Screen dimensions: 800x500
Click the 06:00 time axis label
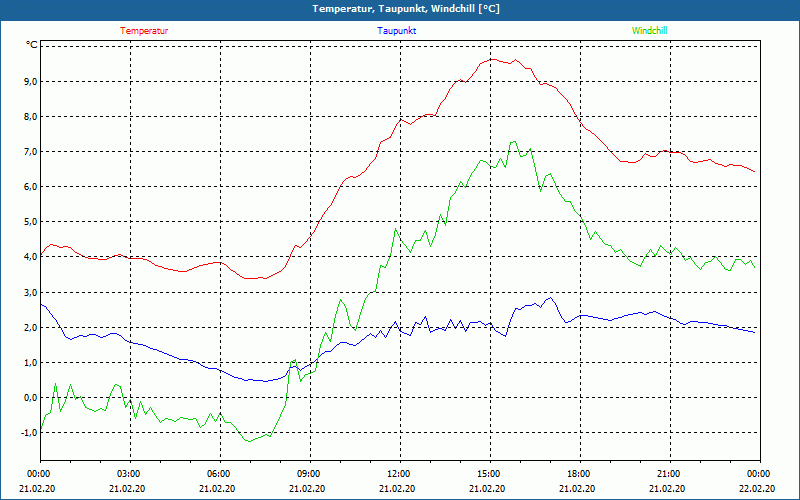coord(220,474)
